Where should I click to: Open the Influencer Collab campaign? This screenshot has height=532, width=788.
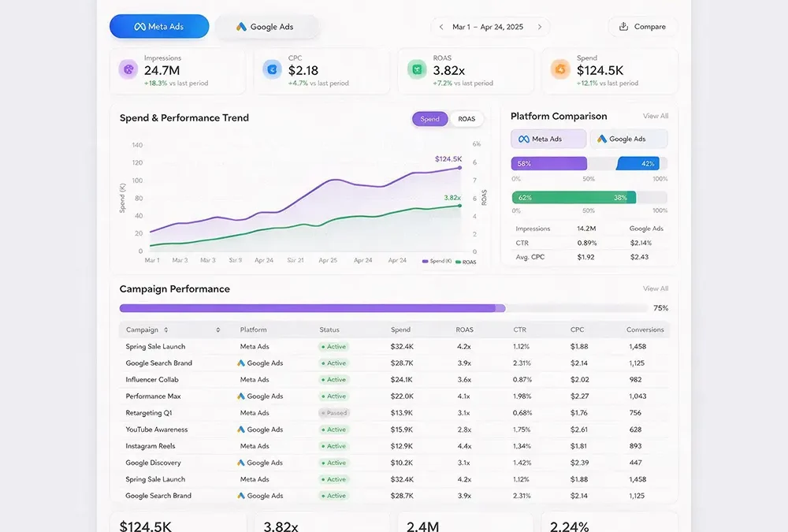point(152,380)
